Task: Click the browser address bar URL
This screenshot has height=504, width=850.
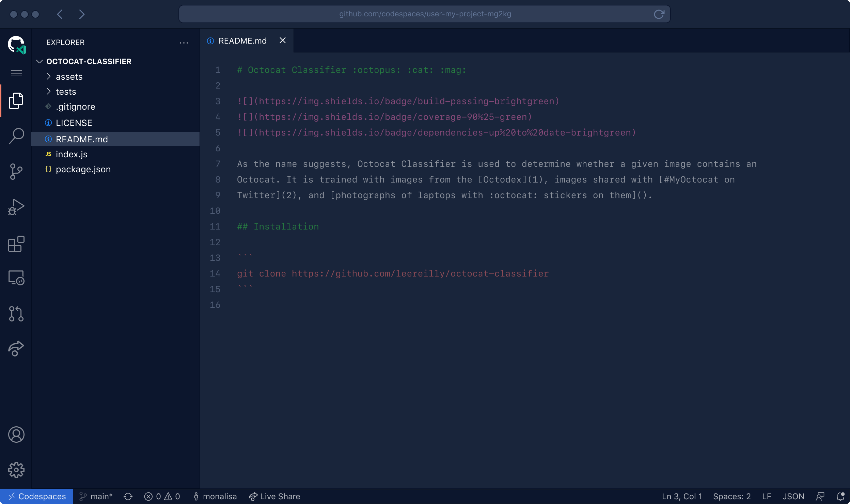Action: [425, 14]
